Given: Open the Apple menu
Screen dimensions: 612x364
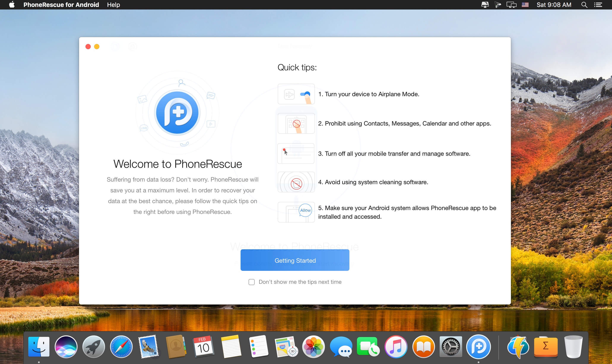Looking at the screenshot, I should pos(11,5).
